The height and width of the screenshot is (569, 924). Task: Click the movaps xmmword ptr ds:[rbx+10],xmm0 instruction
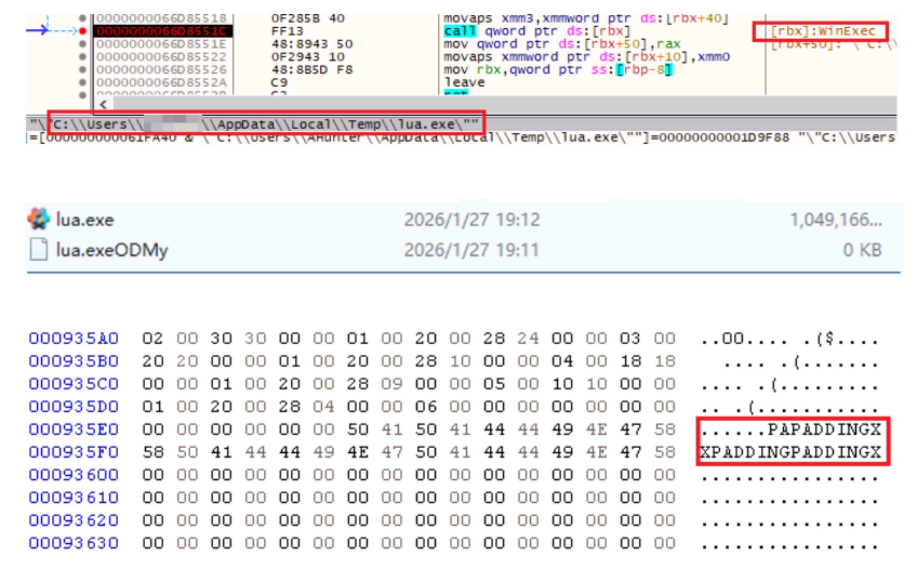[x=586, y=57]
